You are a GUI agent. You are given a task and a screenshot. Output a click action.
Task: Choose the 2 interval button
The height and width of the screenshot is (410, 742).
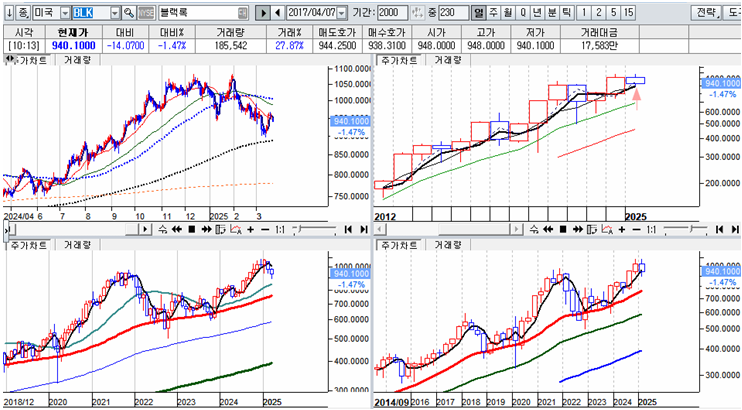coord(599,13)
